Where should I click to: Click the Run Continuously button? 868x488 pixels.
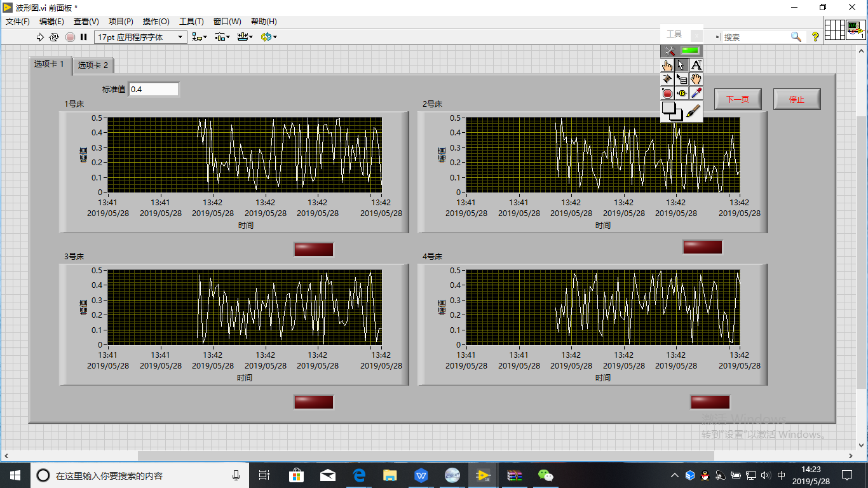tap(54, 37)
